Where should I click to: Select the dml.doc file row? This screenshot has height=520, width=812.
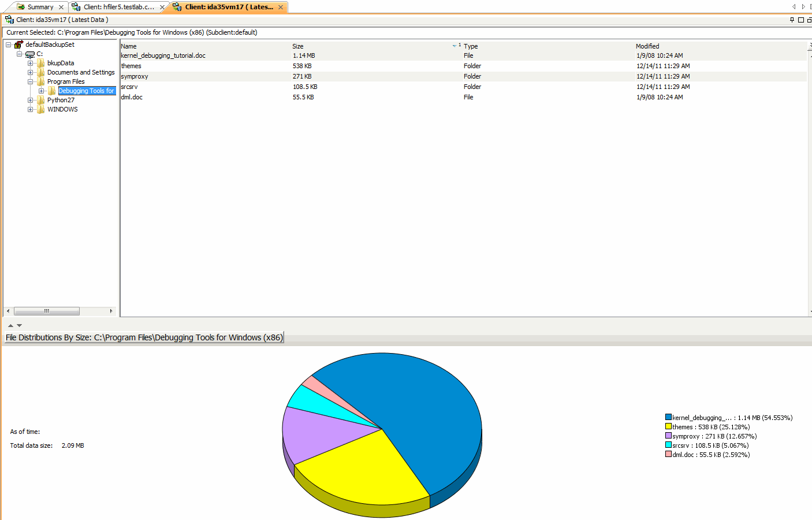pyautogui.click(x=463, y=97)
